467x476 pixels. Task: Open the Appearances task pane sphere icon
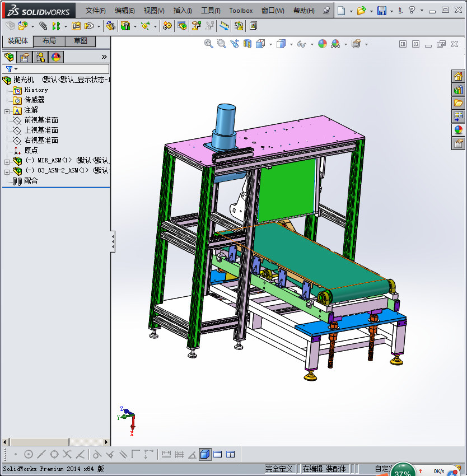point(458,129)
